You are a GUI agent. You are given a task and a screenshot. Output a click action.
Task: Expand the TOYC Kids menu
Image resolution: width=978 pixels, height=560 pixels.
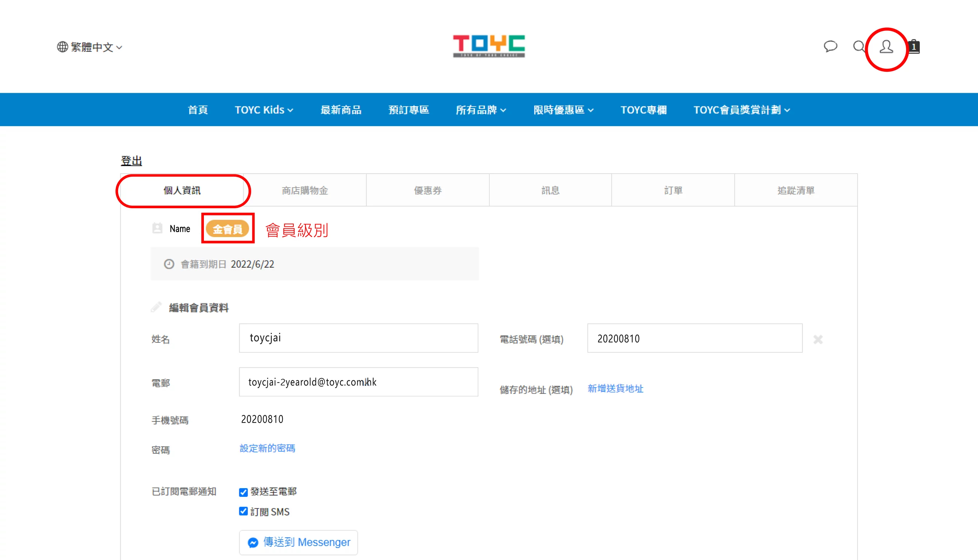click(264, 110)
